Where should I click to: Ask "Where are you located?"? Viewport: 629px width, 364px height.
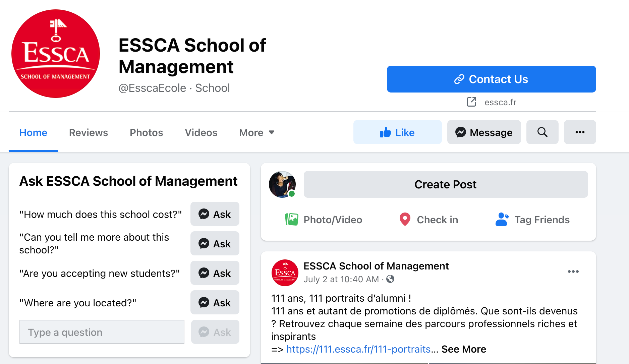click(215, 302)
